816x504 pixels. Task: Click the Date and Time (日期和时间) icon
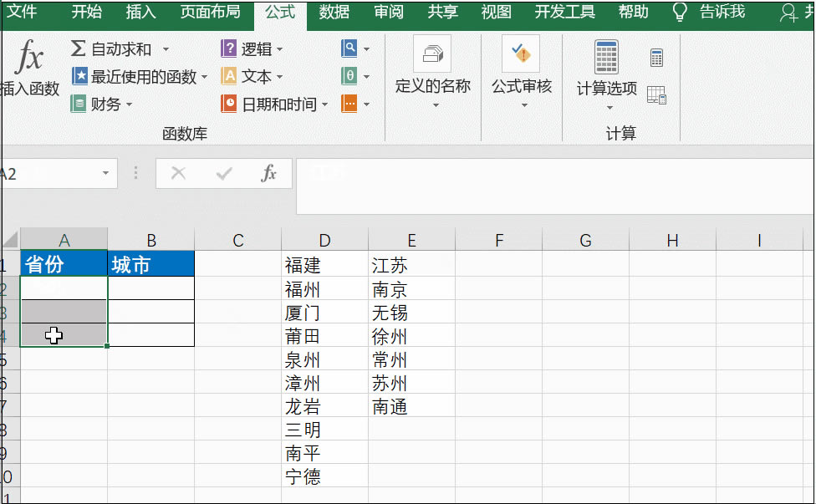229,104
